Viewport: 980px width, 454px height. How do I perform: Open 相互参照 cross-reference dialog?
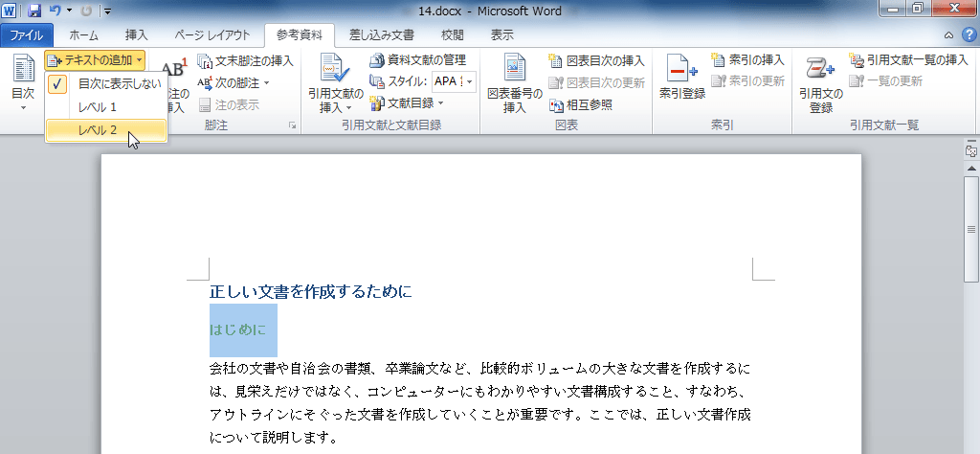click(580, 105)
